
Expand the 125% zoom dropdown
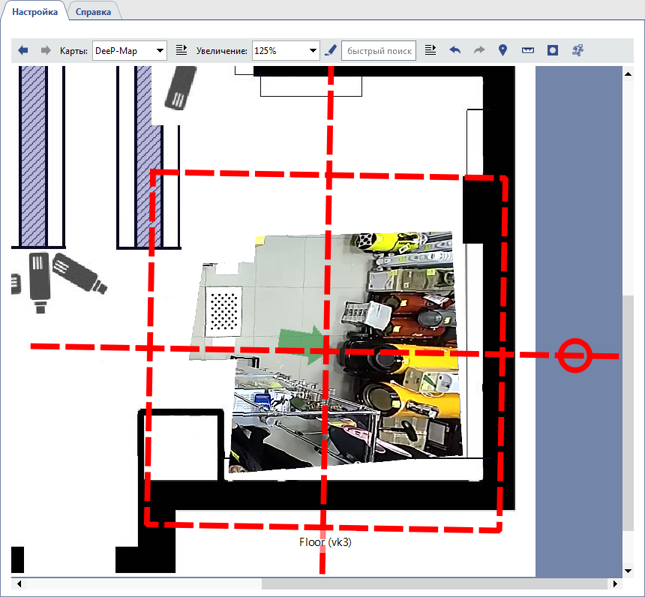point(312,50)
